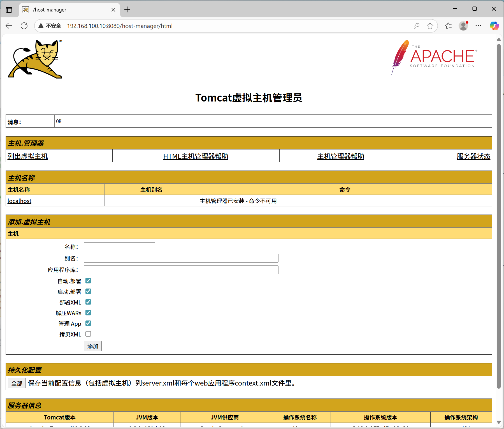The image size is (504, 429).
Task: Click the localhost host link
Action: [x=19, y=201]
